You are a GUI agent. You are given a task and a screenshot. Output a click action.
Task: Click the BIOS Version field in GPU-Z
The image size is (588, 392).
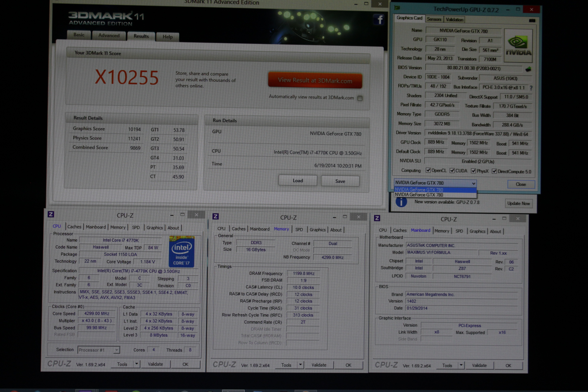(474, 68)
